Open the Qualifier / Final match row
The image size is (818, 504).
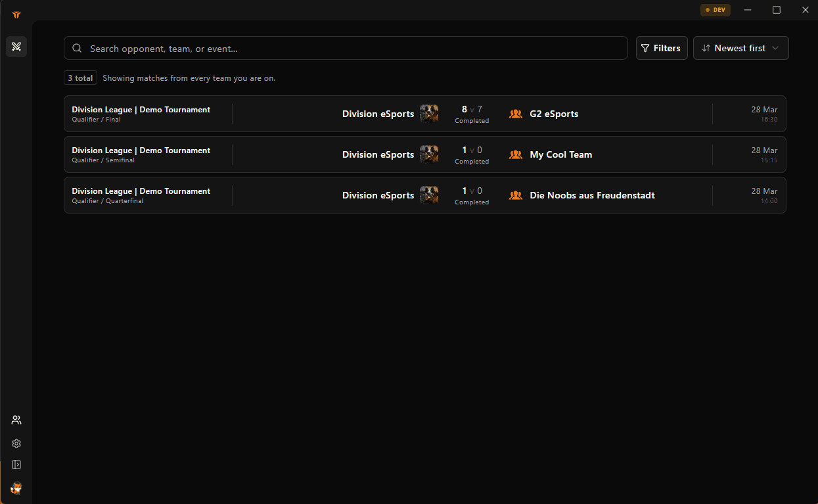[x=424, y=114]
